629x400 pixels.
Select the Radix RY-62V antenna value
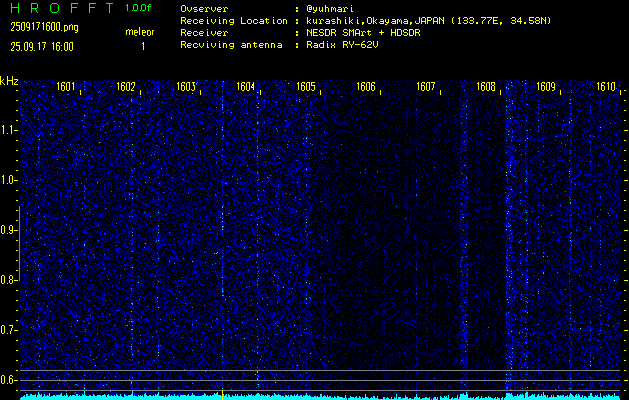point(342,45)
